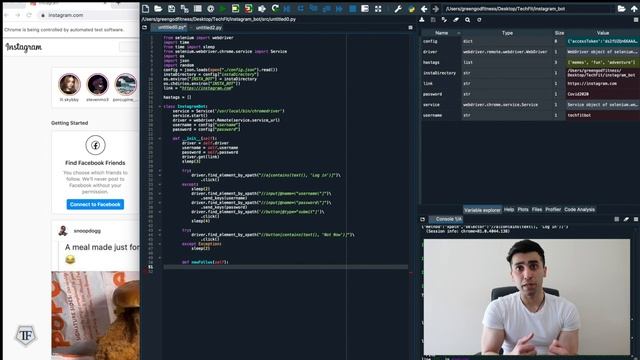Open the PYTHONPATH manager python icon
This screenshot has height=360, width=640.
point(411,9)
